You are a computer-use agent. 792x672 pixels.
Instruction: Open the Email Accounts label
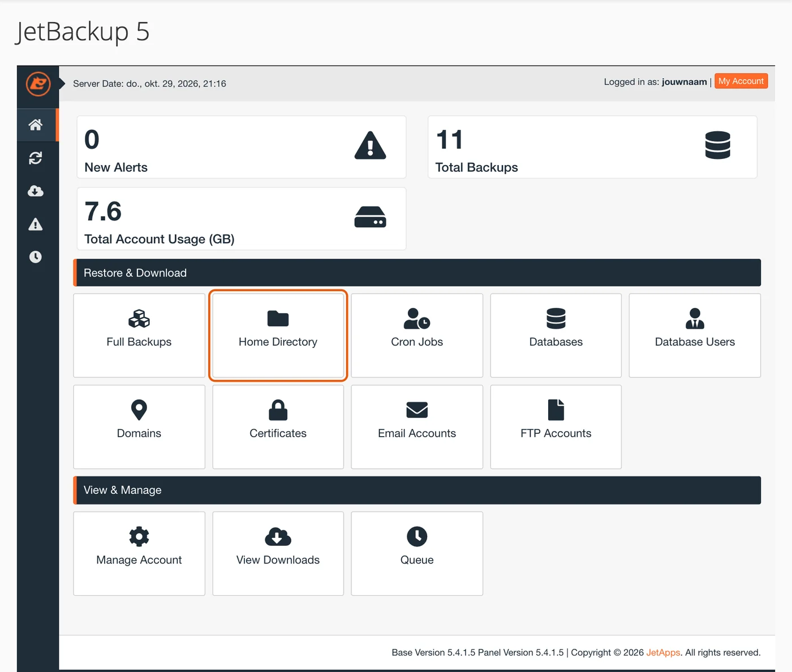(x=417, y=433)
